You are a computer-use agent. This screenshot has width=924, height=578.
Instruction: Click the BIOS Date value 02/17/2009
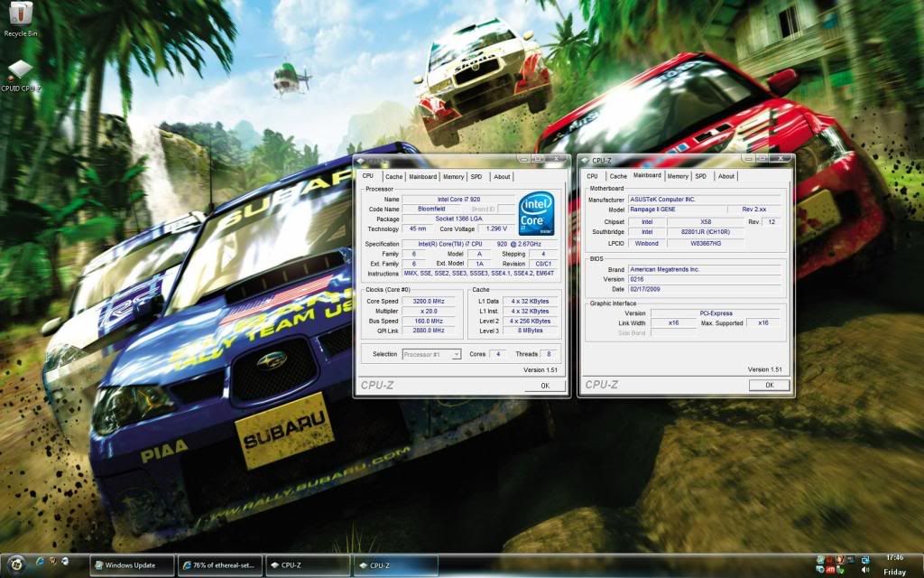point(705,290)
